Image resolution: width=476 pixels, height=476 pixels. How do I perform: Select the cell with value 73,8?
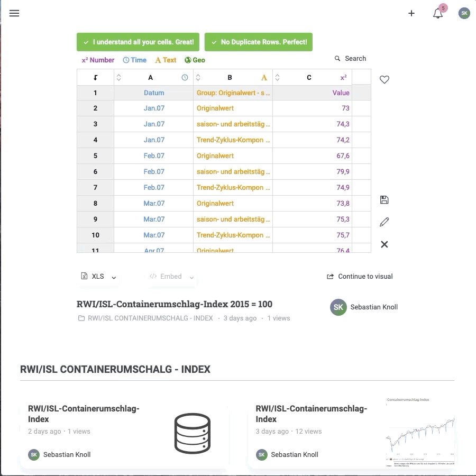click(312, 203)
